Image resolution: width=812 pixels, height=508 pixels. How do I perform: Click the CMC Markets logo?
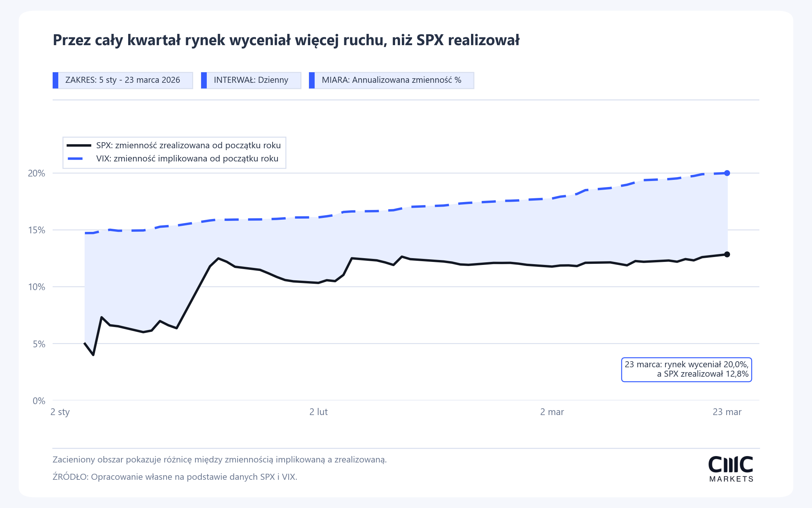pos(731,469)
